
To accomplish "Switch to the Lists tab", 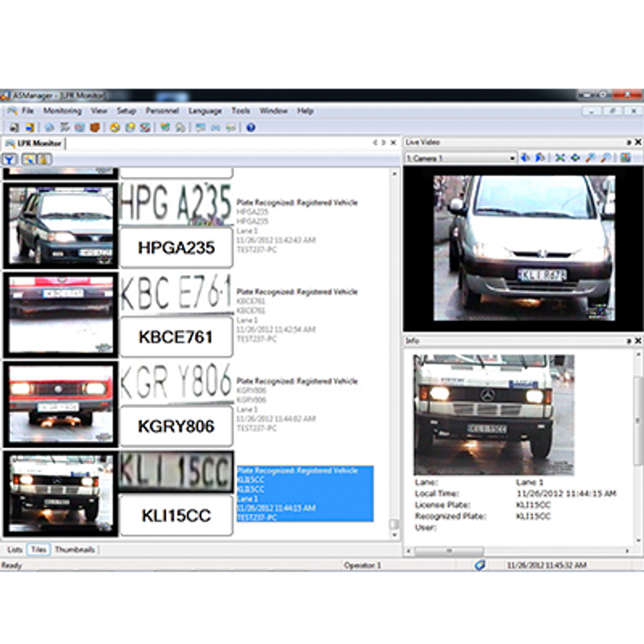I will 15,549.
